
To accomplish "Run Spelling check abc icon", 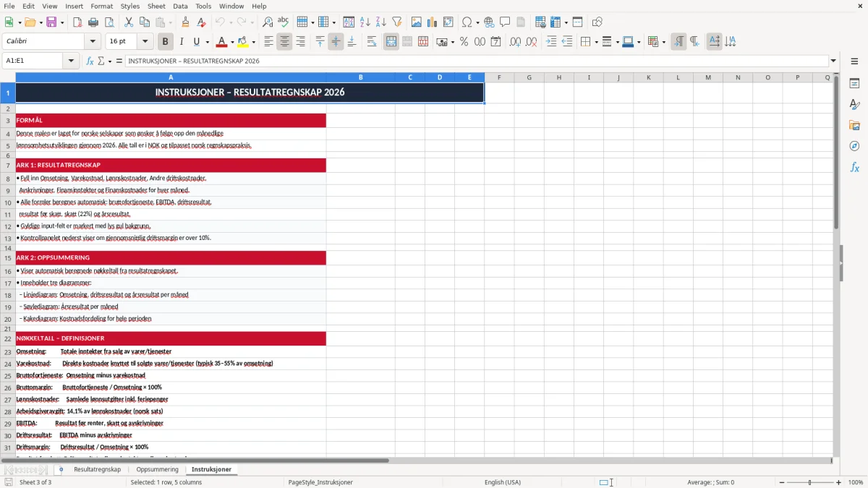I will point(284,22).
